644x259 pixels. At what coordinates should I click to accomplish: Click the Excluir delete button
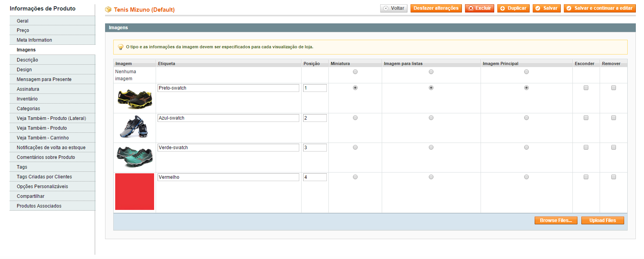click(x=479, y=8)
